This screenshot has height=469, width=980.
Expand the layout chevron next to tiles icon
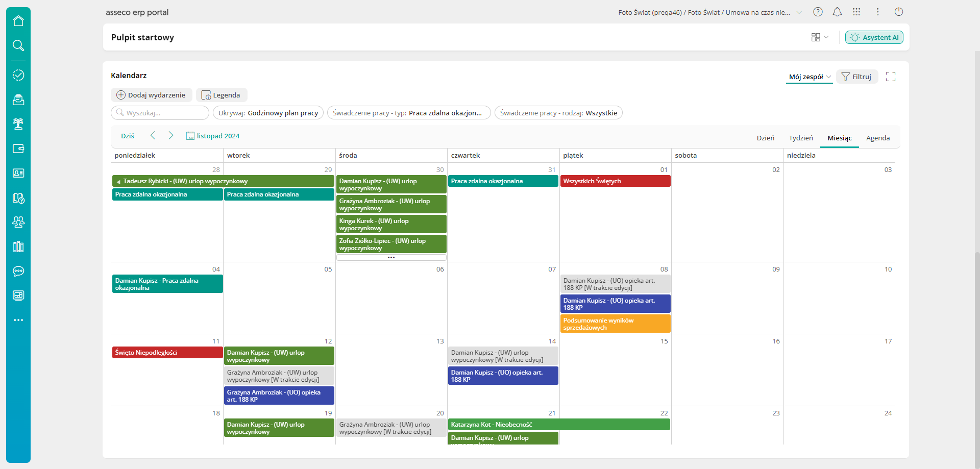click(826, 37)
